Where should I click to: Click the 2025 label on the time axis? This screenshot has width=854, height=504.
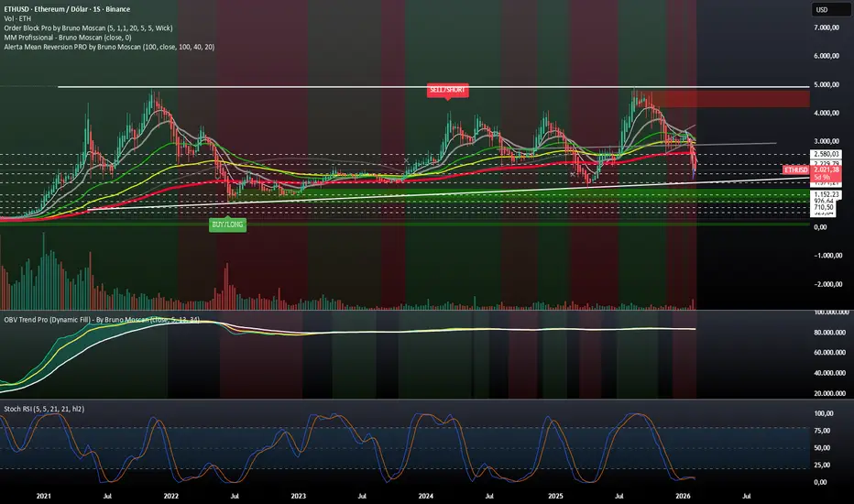pos(555,496)
